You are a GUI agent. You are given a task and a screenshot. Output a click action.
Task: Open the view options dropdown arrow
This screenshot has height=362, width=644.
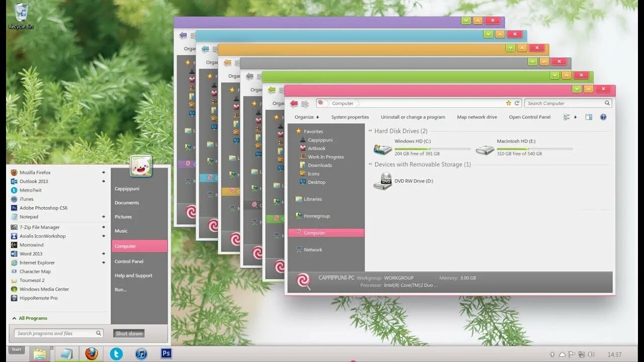click(575, 117)
